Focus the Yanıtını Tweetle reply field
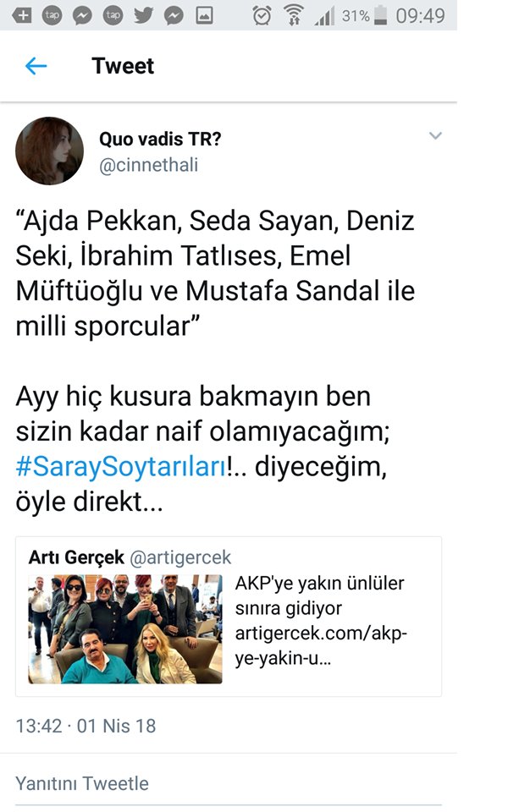 click(82, 783)
